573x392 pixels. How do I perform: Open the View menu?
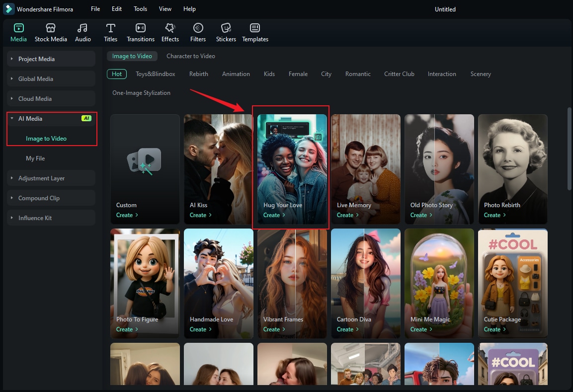pos(165,9)
